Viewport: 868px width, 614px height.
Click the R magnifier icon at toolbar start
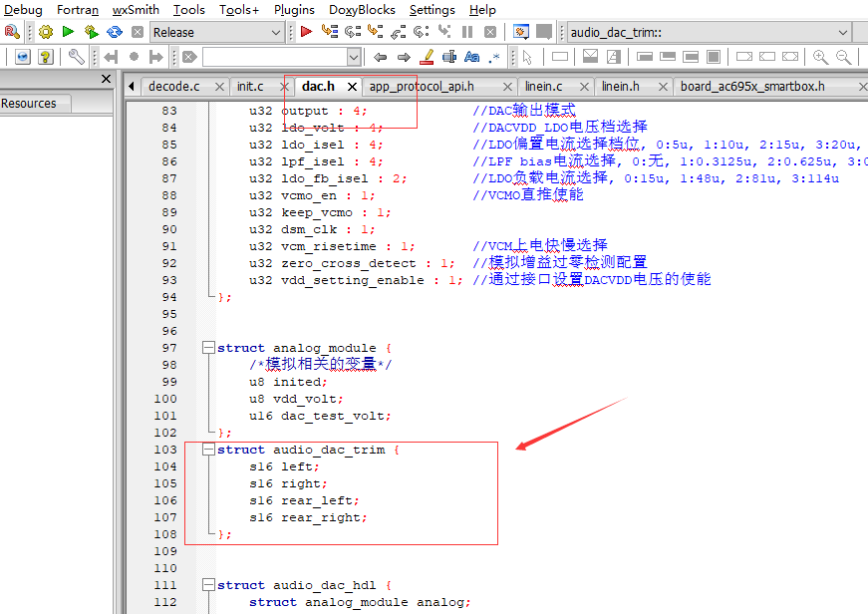click(x=12, y=32)
